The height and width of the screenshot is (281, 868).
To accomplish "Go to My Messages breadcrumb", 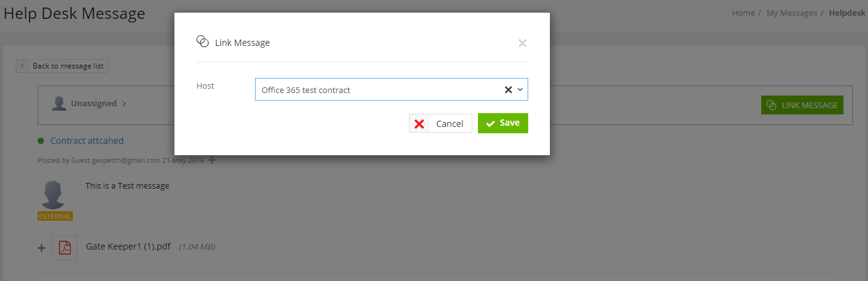I will [x=791, y=13].
